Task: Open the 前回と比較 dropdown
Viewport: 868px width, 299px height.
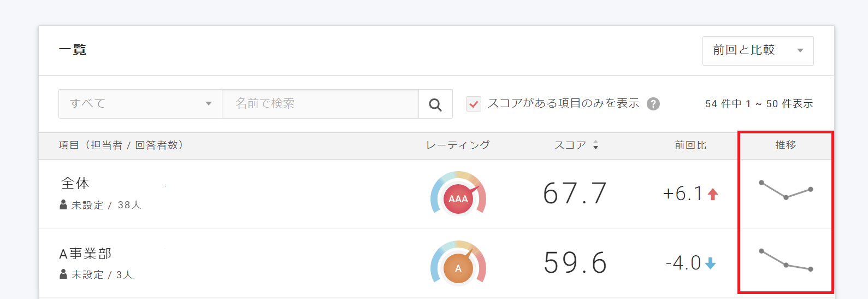Action: pos(758,51)
